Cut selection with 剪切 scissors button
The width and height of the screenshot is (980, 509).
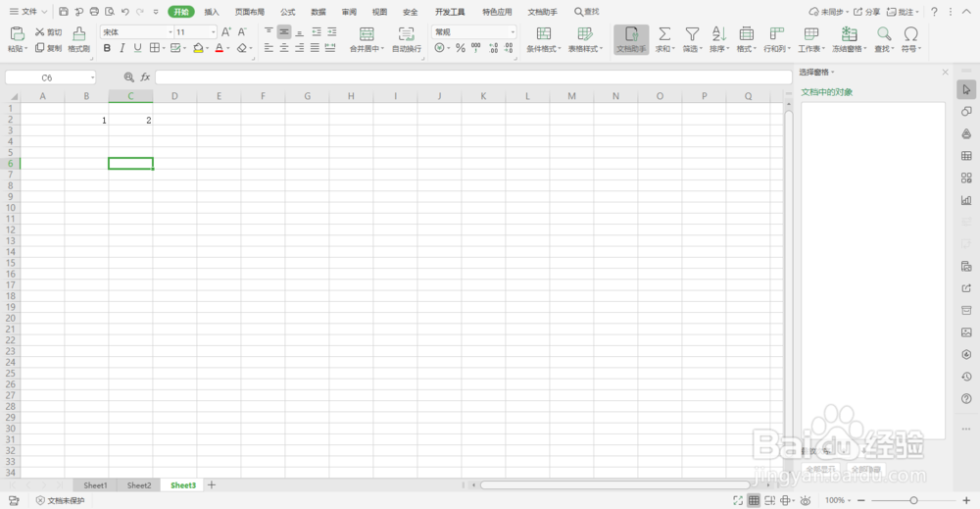click(x=48, y=32)
